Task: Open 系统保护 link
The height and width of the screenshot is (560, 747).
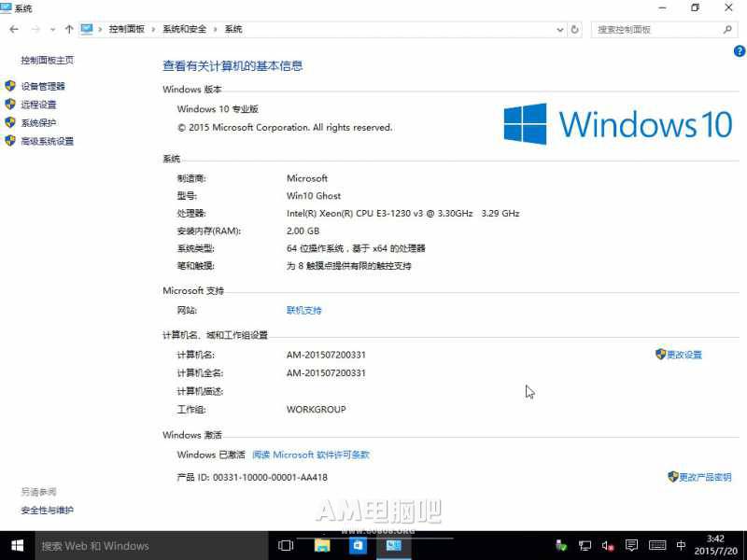Action: tap(38, 123)
